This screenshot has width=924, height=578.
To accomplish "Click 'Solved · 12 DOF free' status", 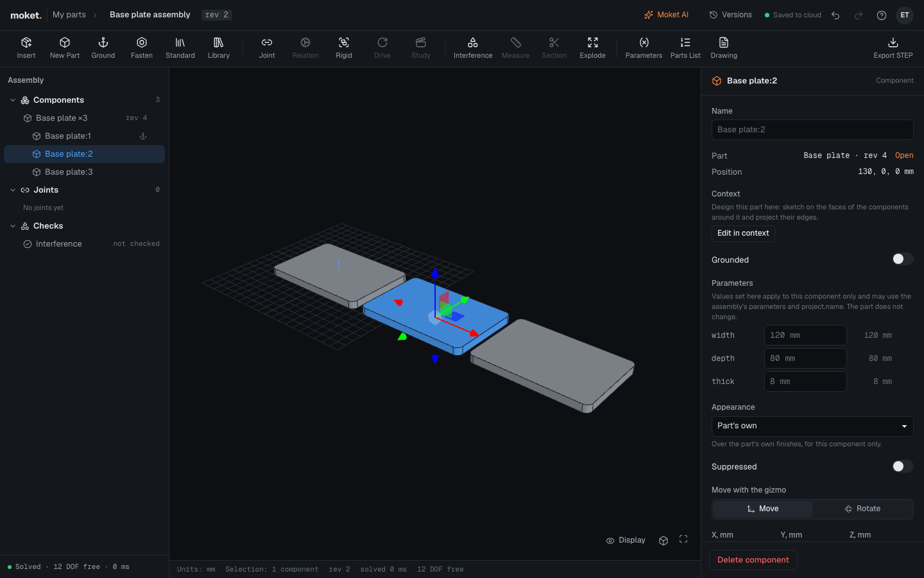I will coord(69,566).
